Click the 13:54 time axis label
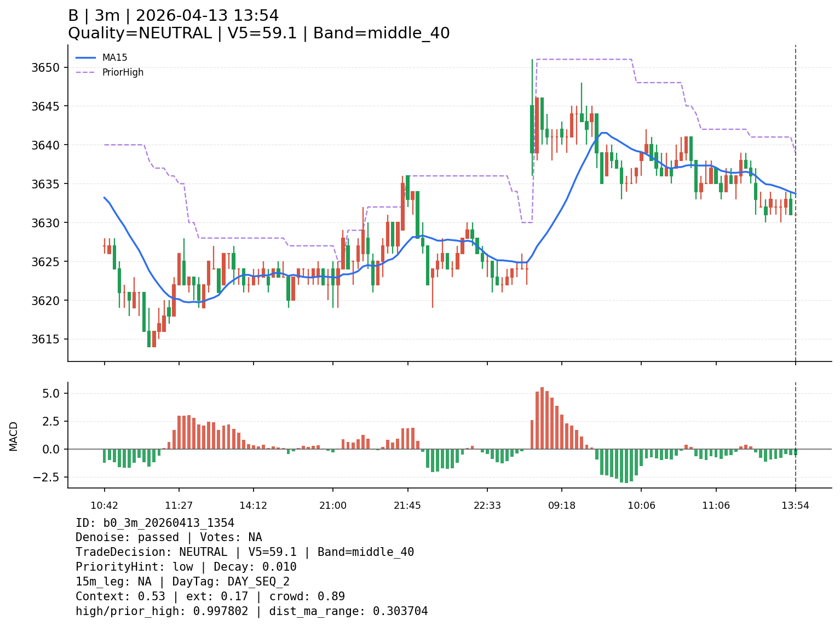The width and height of the screenshot is (840, 626). pyautogui.click(x=795, y=506)
